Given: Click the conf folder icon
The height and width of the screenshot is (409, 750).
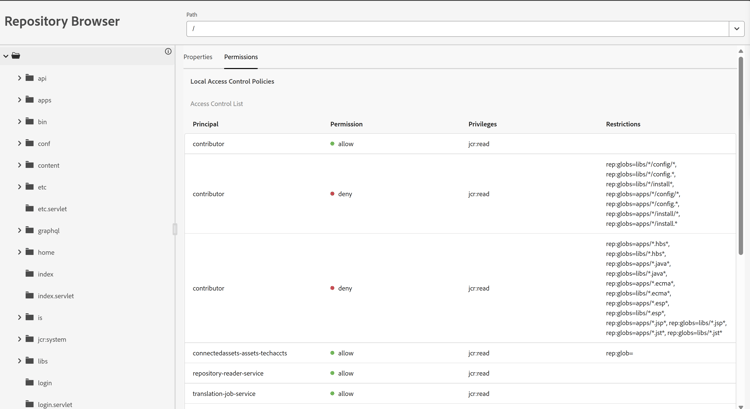Looking at the screenshot, I should pos(30,143).
